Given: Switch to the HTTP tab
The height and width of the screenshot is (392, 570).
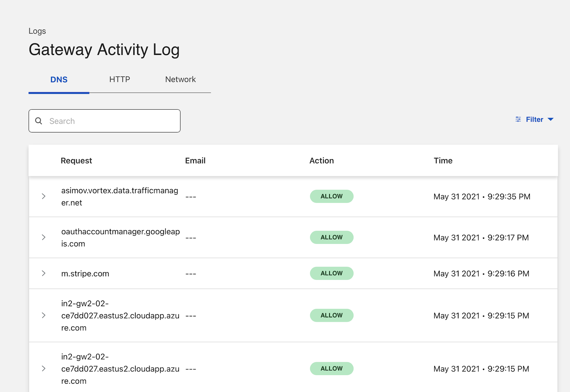Looking at the screenshot, I should (119, 79).
